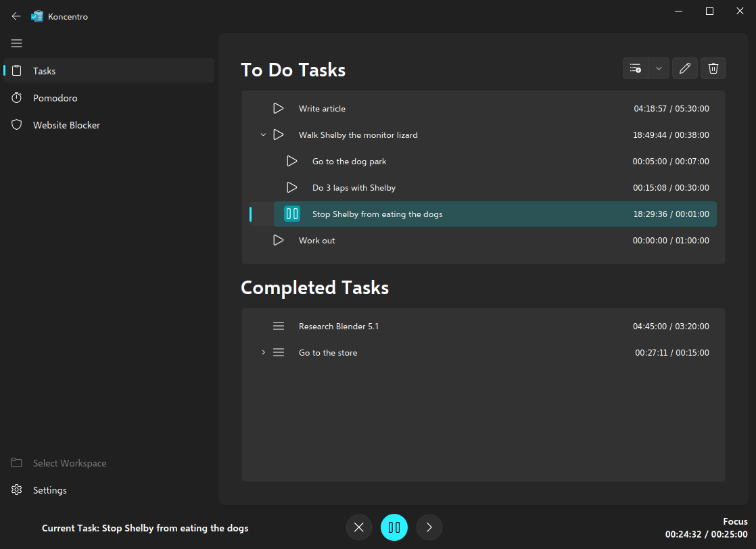Stop the timer with the X button
756x549 pixels.
pyautogui.click(x=359, y=527)
